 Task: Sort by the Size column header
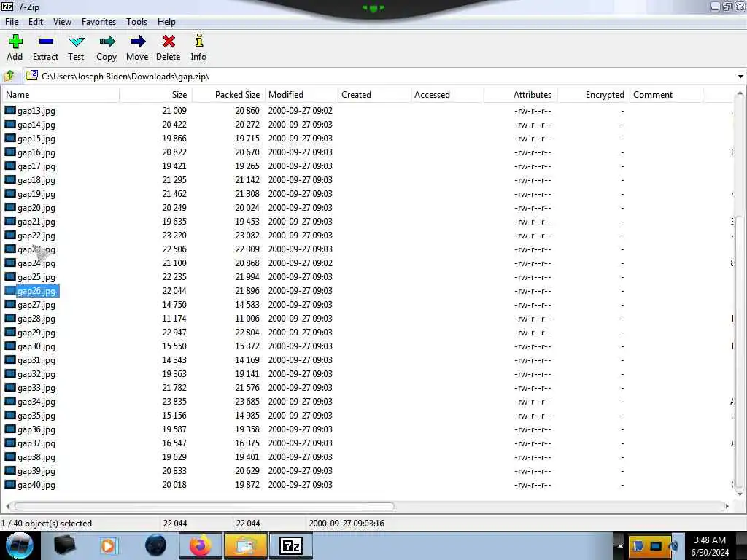(156, 95)
